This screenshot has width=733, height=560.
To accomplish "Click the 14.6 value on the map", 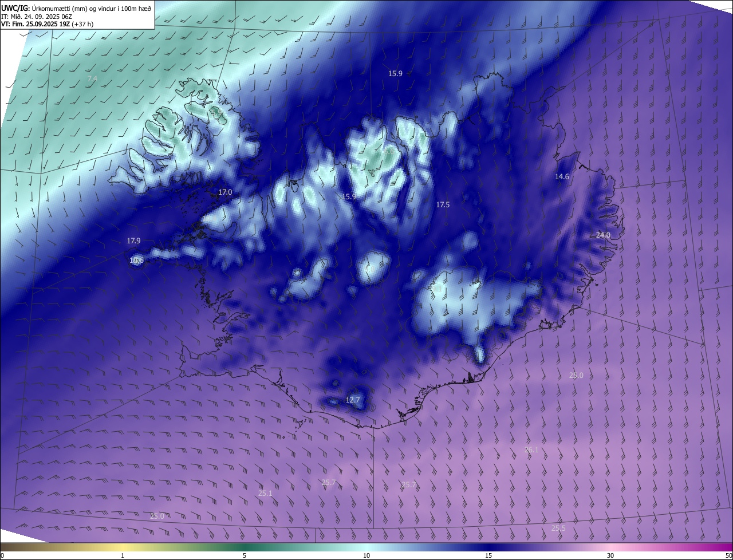I will click(562, 177).
